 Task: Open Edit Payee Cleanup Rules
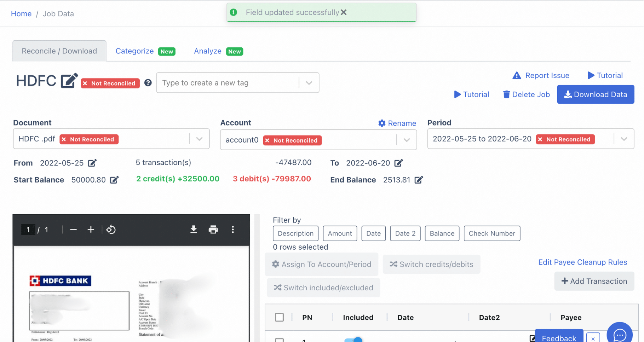click(582, 262)
